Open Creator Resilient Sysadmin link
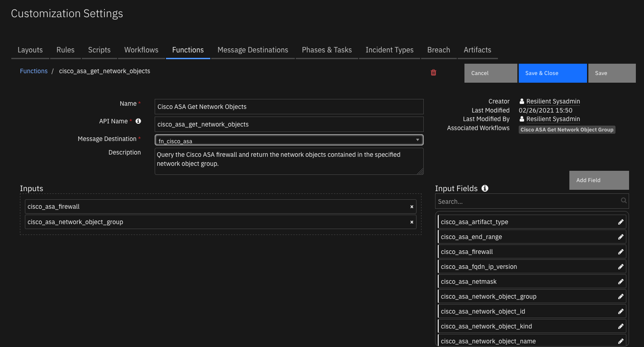 [x=553, y=101]
